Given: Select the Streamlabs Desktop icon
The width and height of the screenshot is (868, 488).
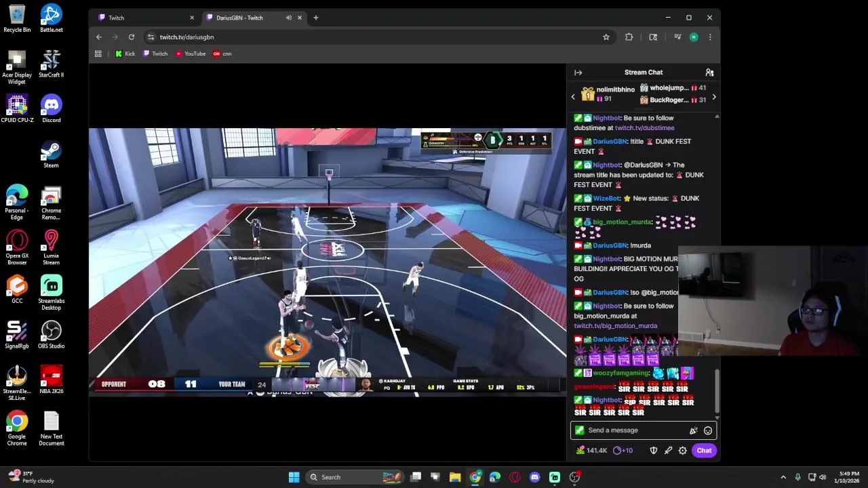Looking at the screenshot, I should click(x=51, y=293).
